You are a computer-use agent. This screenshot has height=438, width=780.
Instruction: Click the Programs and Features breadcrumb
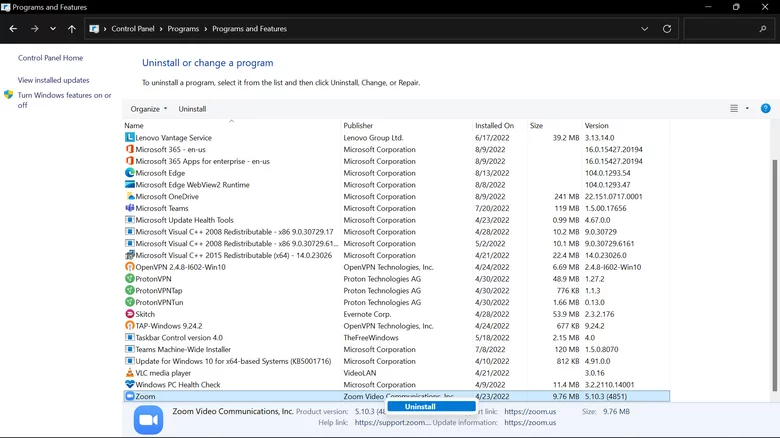click(x=250, y=29)
